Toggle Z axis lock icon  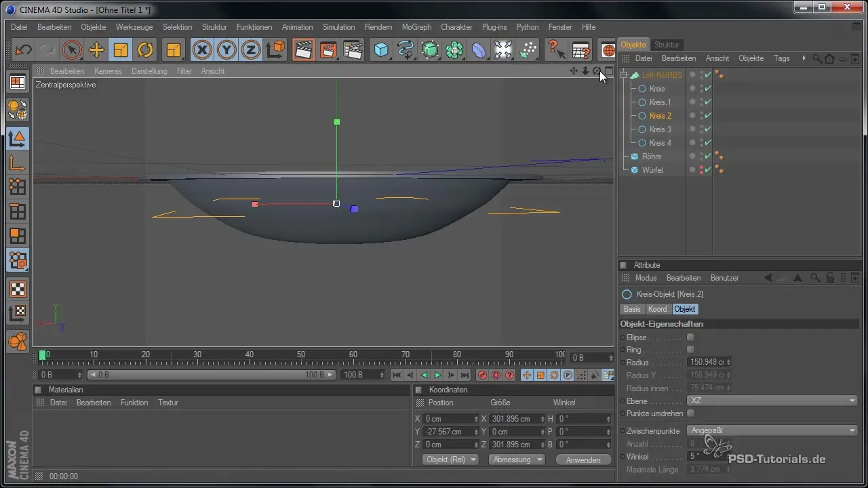251,50
